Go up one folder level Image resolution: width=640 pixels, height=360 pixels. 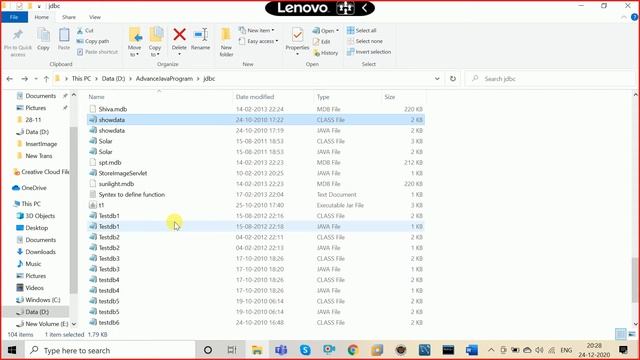coord(46,79)
